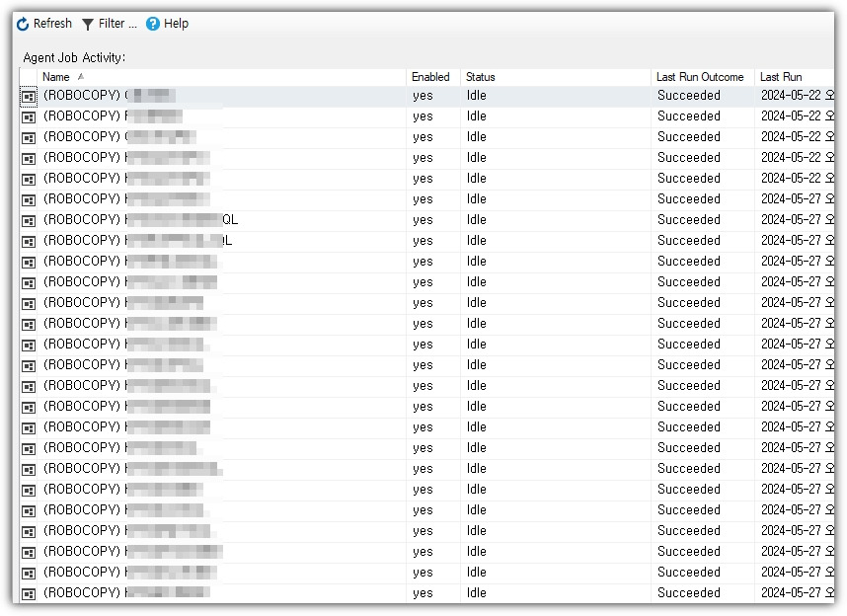
Task: Click 'yes' in the highlighted selected row
Action: point(423,96)
